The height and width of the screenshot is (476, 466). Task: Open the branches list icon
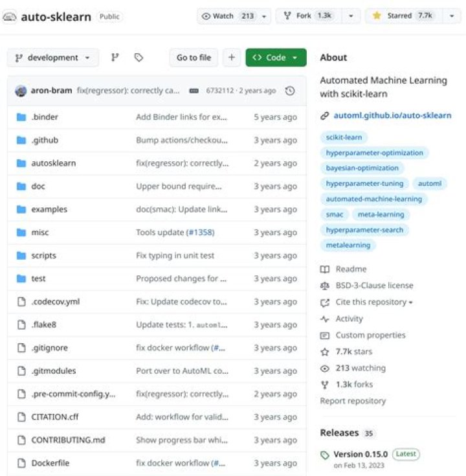pos(115,58)
